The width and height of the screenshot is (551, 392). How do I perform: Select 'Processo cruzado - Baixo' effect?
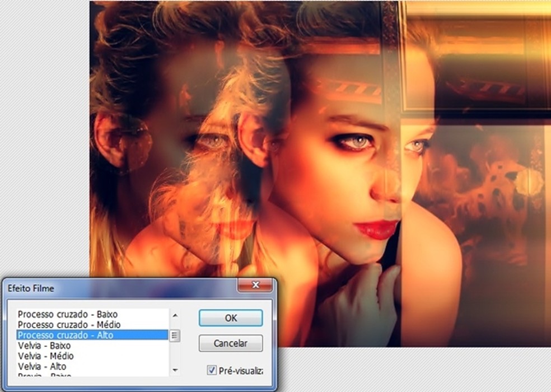point(92,314)
